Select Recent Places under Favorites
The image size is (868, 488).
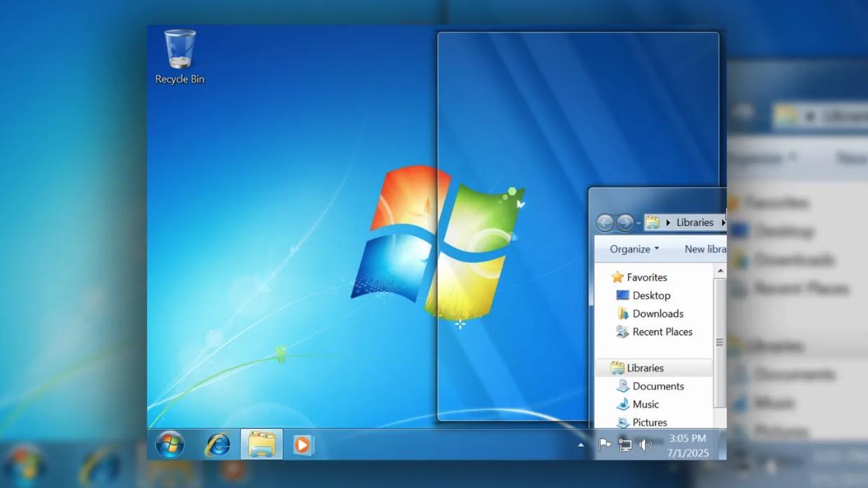[x=662, y=332]
